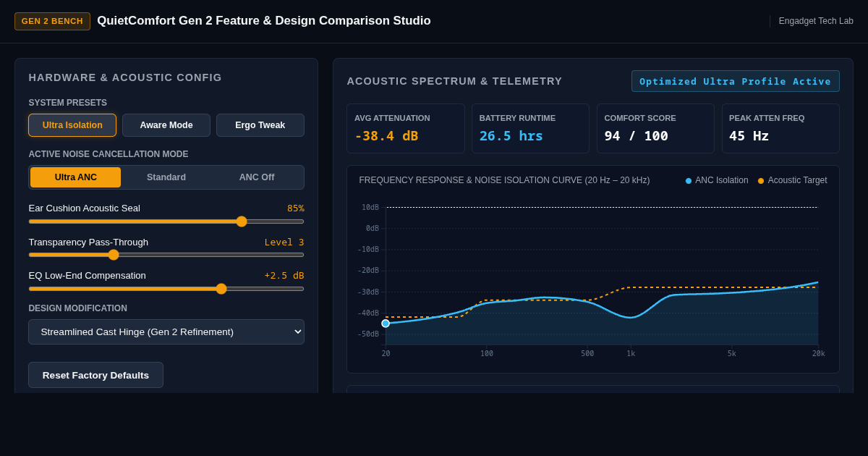Click the 20k frequency axis label
The width and height of the screenshot is (868, 456).
[x=819, y=354]
